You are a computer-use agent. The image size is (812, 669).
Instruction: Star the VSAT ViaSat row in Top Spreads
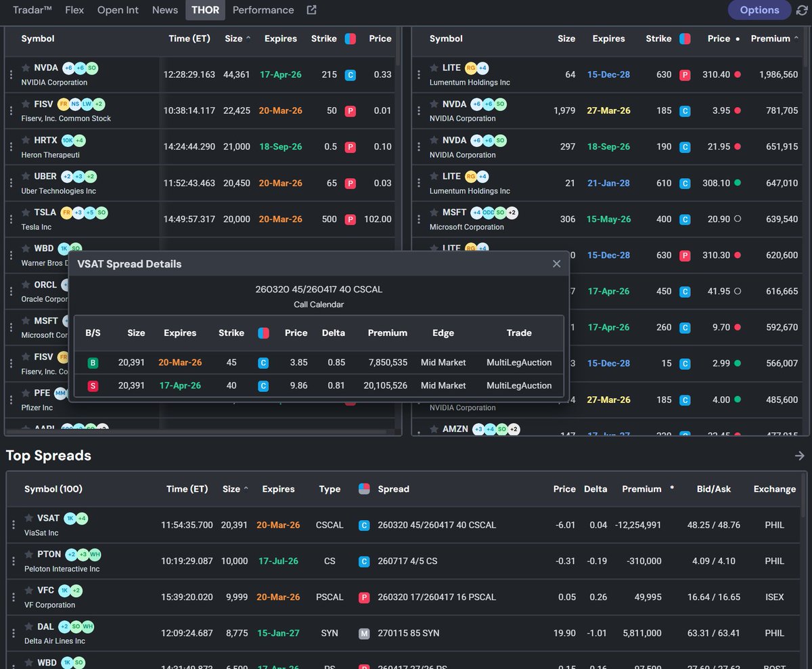point(29,518)
